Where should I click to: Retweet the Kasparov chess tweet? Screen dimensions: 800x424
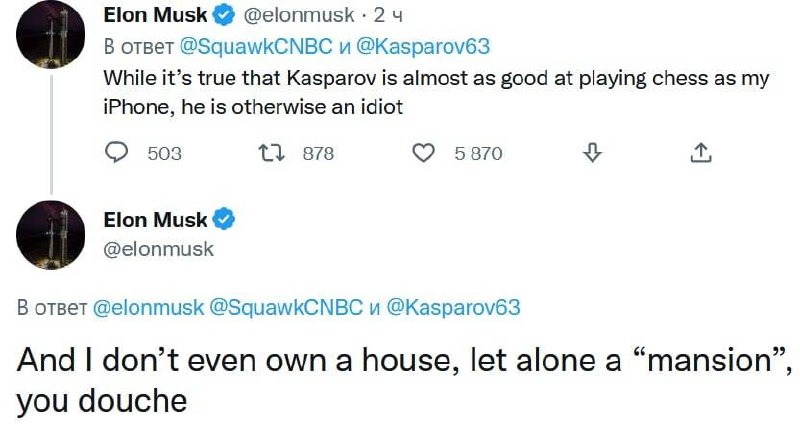pos(268,153)
